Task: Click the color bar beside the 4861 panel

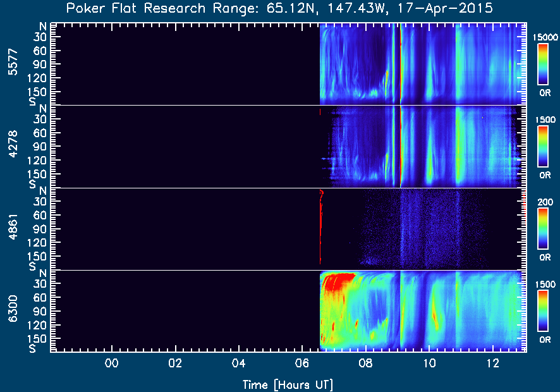Action: 542,229
